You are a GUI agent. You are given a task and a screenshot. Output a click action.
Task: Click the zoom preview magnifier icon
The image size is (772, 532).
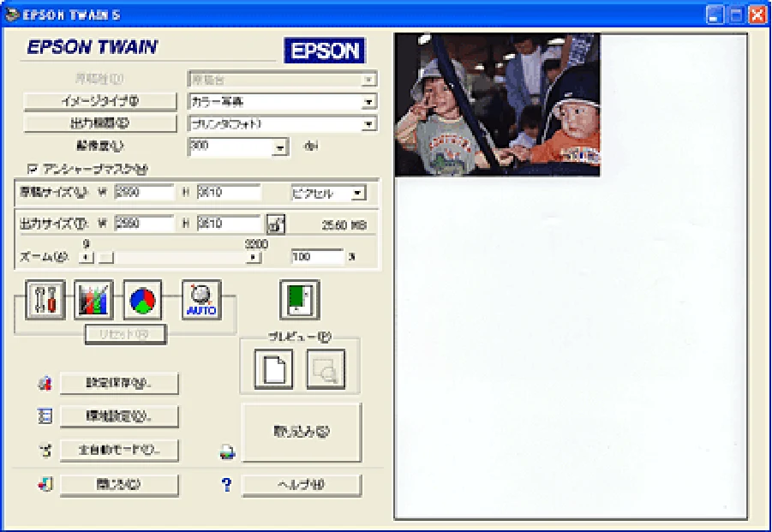point(326,369)
